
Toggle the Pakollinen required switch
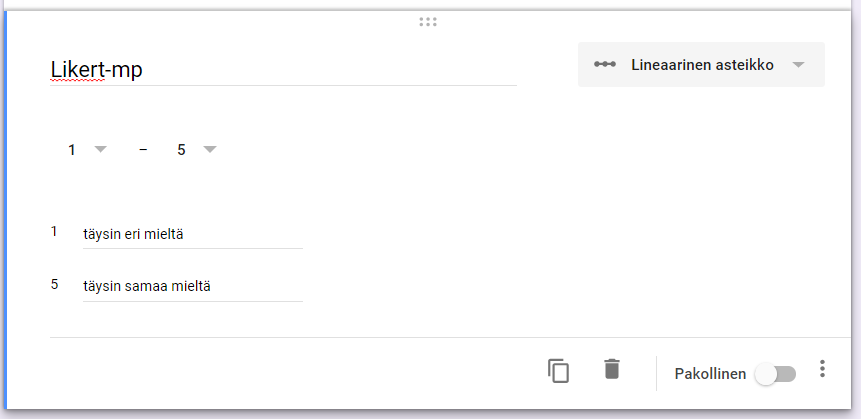[776, 374]
